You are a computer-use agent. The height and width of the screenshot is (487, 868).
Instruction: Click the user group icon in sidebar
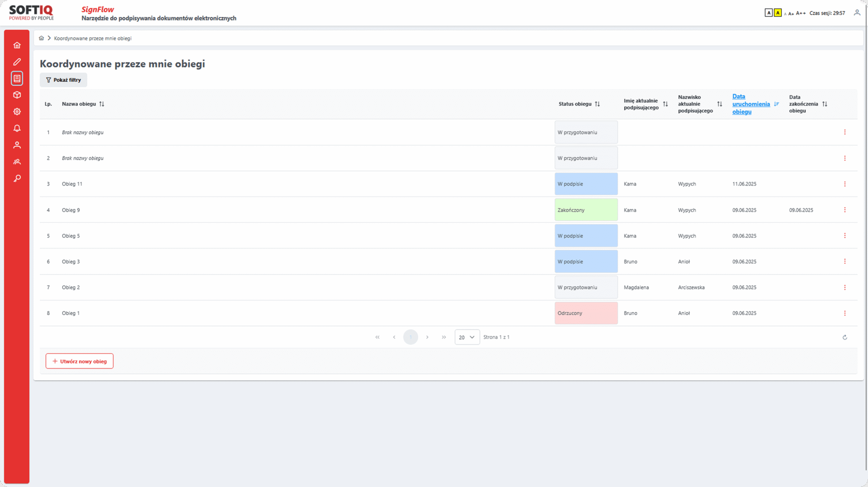point(17,162)
